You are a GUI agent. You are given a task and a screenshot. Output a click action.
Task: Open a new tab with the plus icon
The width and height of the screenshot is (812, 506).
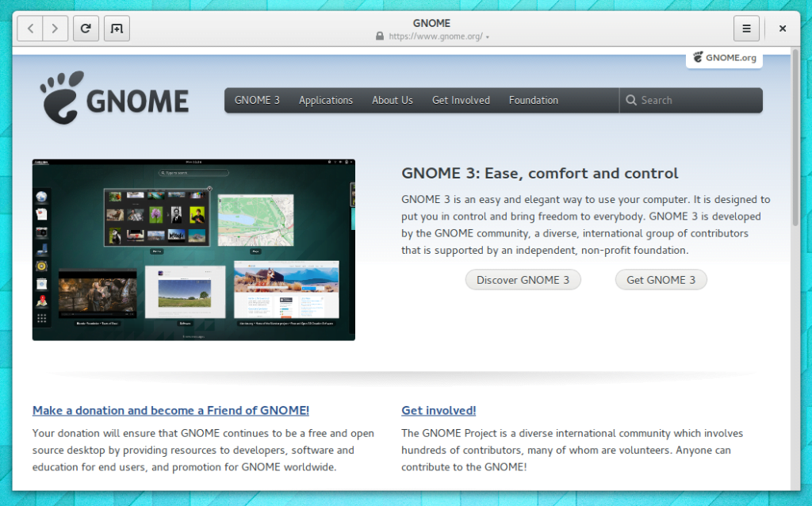coord(117,29)
